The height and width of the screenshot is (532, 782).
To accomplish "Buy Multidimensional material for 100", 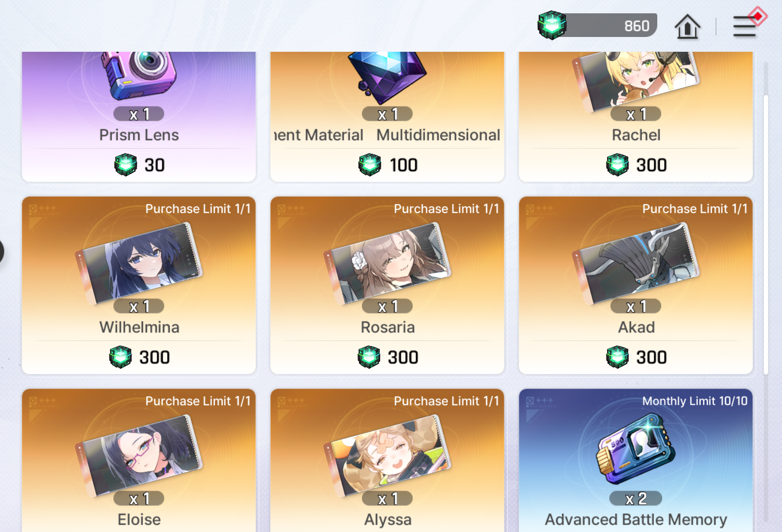I will (388, 165).
